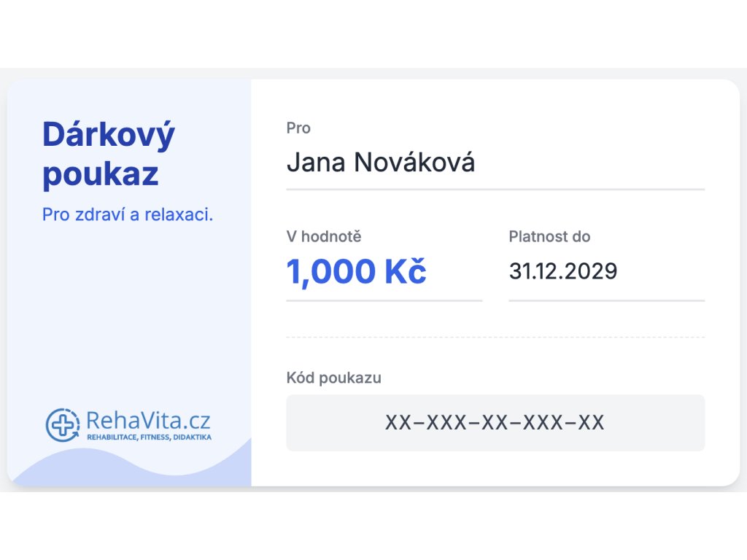Click the underline beneath the expiry date
This screenshot has height=560, width=747.
pyautogui.click(x=606, y=300)
